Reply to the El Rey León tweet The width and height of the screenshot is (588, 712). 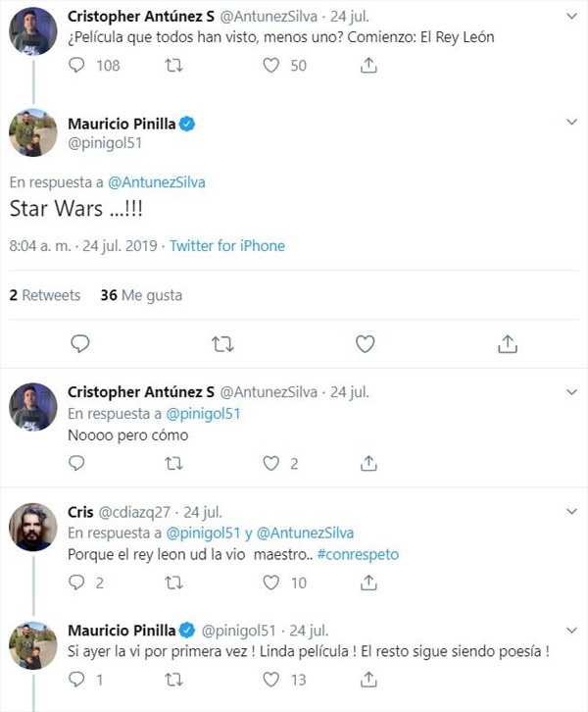[x=80, y=65]
